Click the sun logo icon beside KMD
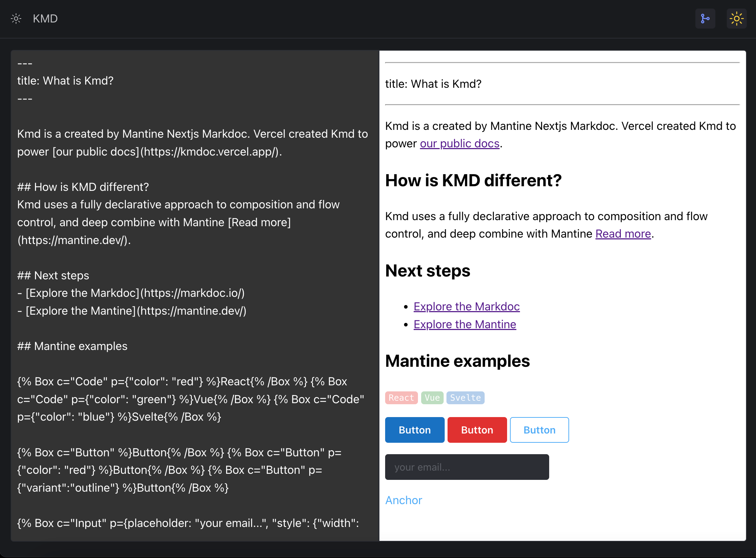Image resolution: width=756 pixels, height=558 pixels. (x=16, y=19)
